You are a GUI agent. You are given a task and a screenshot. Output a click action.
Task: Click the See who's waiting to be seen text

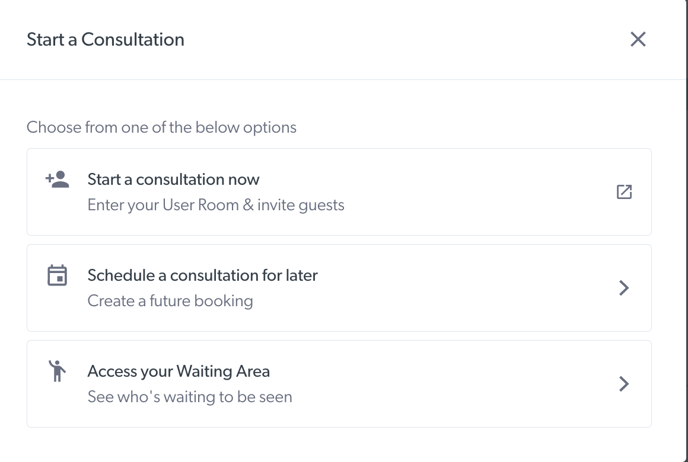190,397
